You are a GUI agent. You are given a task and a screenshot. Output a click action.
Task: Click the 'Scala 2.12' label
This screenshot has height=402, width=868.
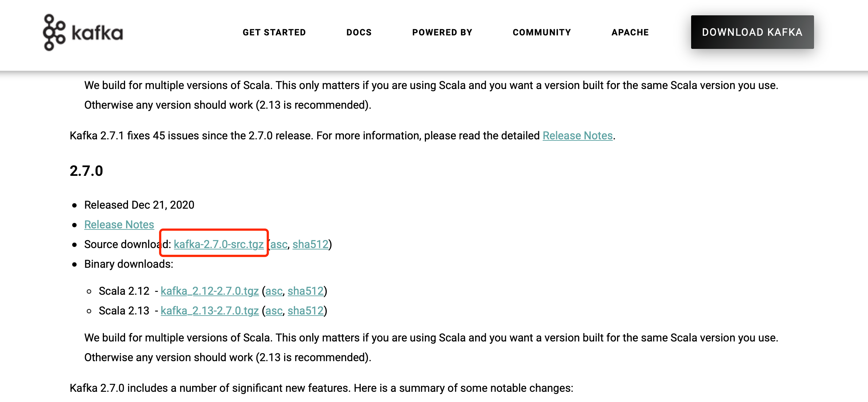pos(124,291)
